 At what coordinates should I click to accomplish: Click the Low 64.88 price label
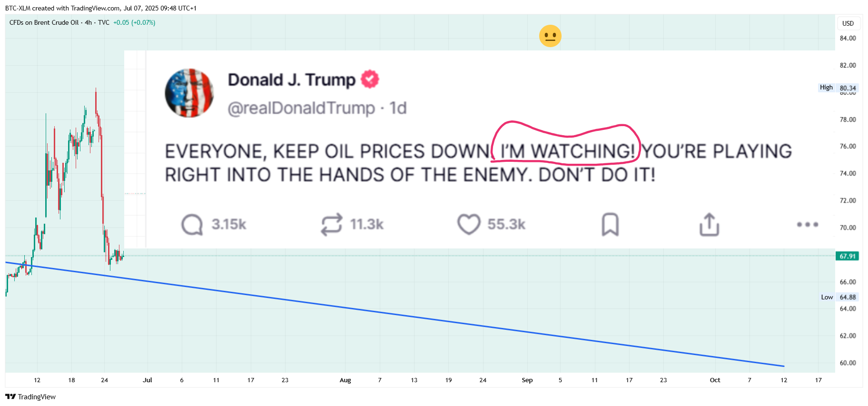(838, 297)
